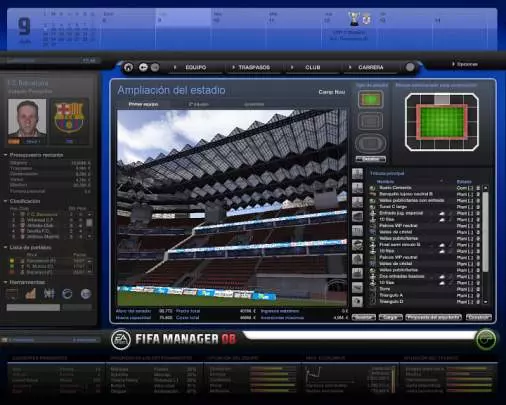Click roof icon in Dos entradas básicas row

[x=442, y=277]
